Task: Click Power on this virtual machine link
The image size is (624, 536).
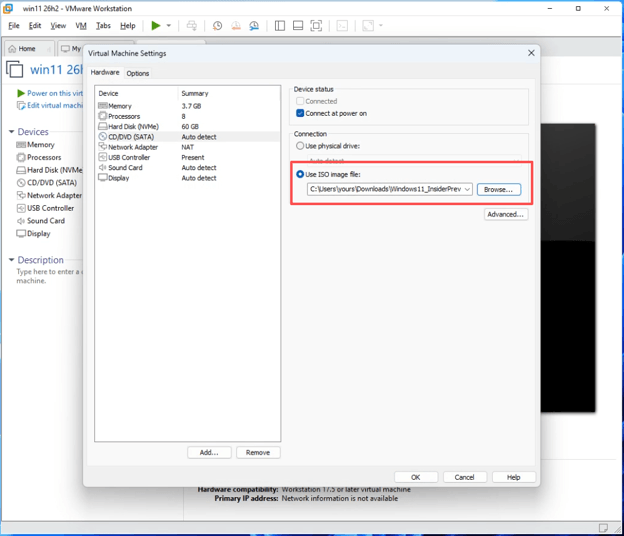Action: pyautogui.click(x=50, y=93)
